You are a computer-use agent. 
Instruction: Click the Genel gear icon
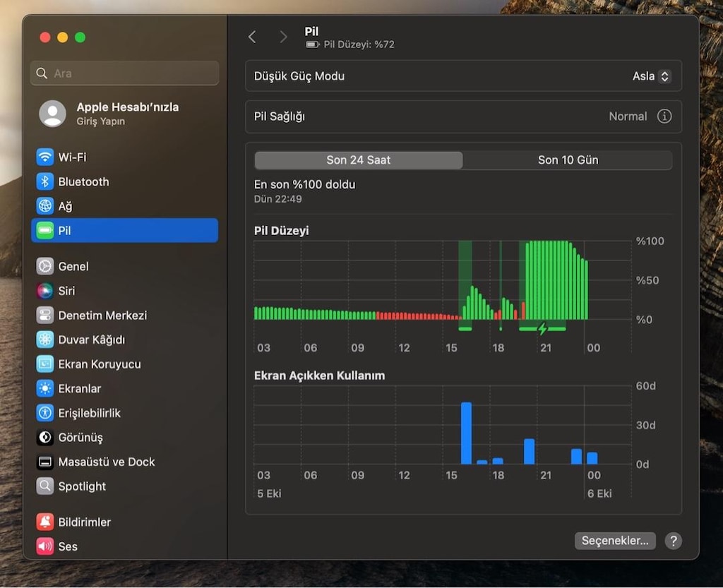coord(44,266)
